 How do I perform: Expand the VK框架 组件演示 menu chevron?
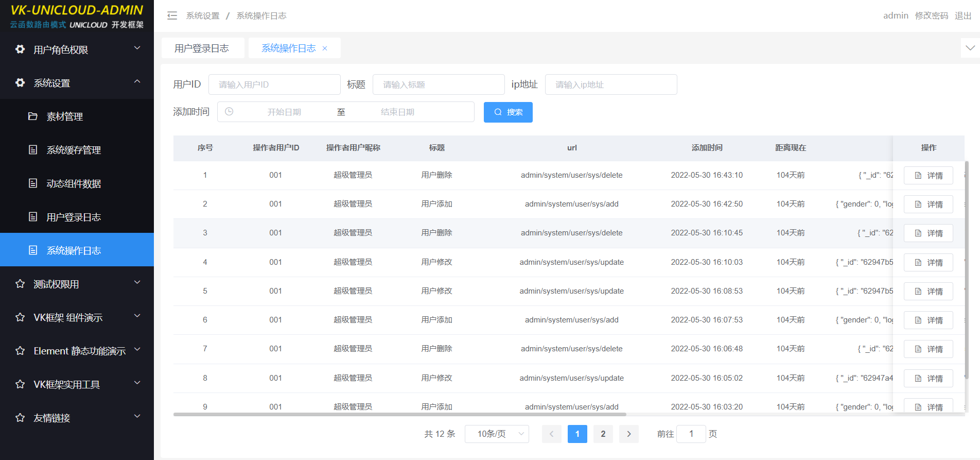click(x=137, y=316)
